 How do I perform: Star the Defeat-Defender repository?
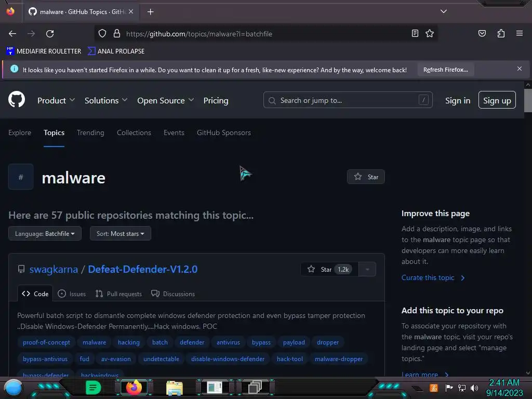pyautogui.click(x=329, y=270)
